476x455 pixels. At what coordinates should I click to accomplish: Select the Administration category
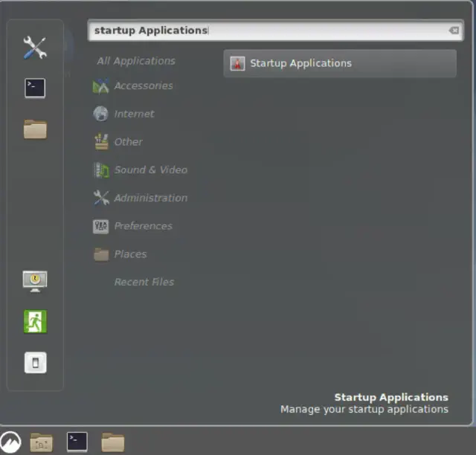(x=150, y=198)
